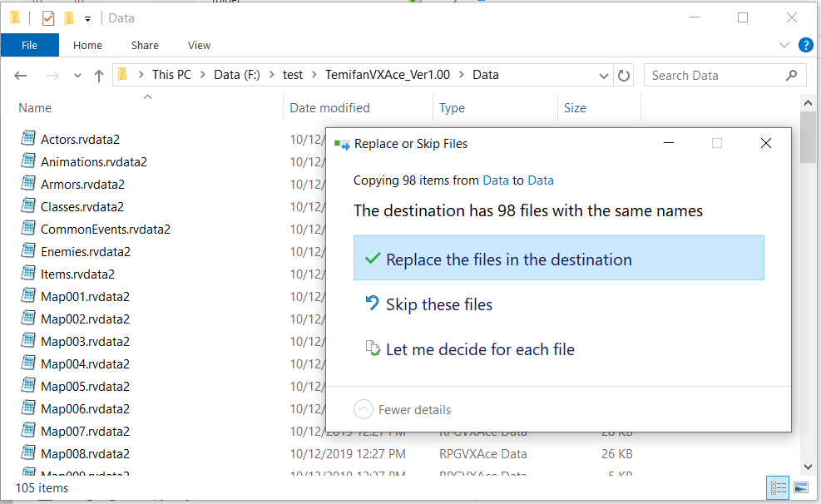Open recent locations dropdown
Image resolution: width=821 pixels, height=504 pixels.
(77, 76)
